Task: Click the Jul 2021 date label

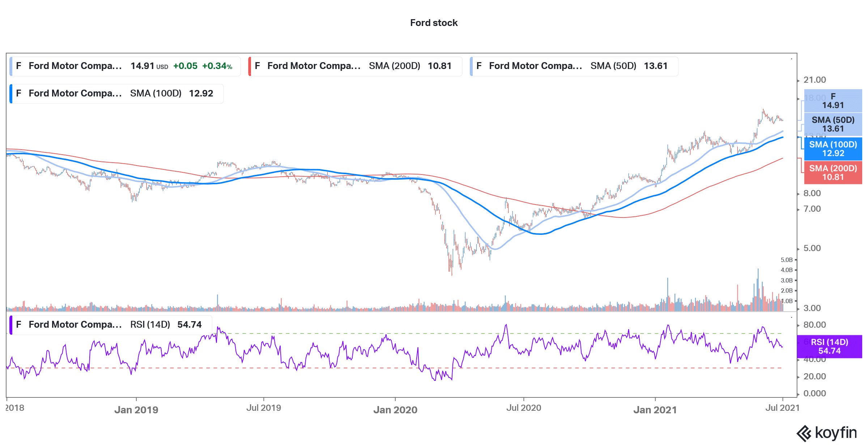Action: click(783, 408)
